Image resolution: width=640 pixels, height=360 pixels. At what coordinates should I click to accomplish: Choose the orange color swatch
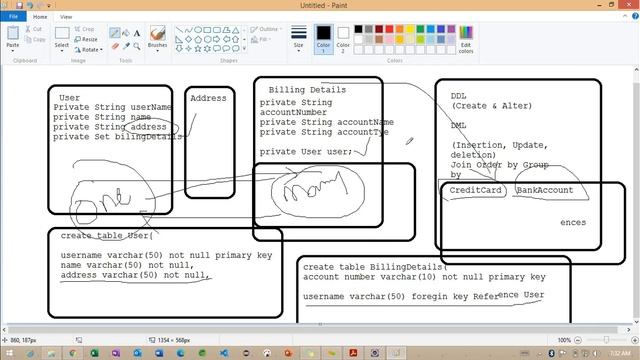[x=400, y=29]
